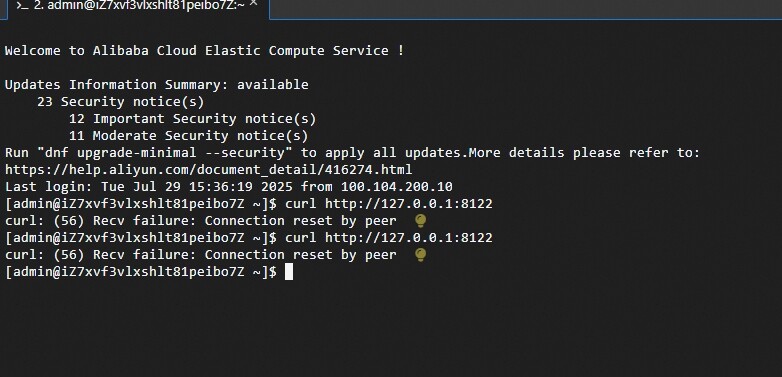Click the second Connection reset by peer message
Screen dimensions: 782x377
[300, 255]
